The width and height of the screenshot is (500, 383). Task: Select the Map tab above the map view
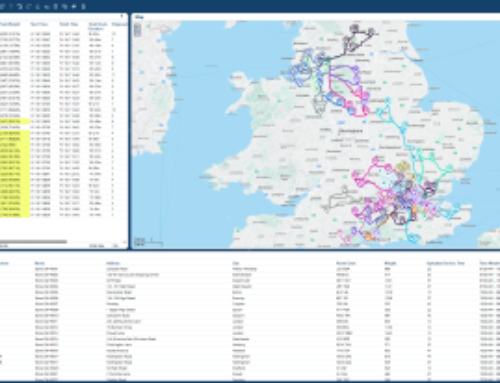point(139,17)
